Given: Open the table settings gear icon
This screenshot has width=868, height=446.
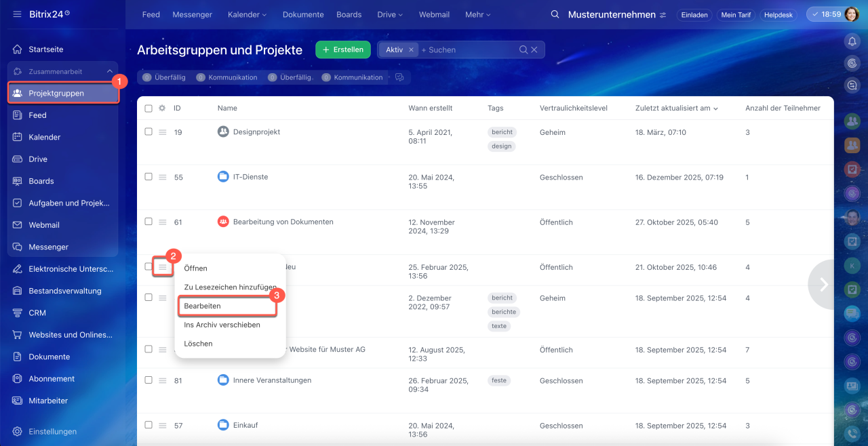Looking at the screenshot, I should (x=162, y=108).
